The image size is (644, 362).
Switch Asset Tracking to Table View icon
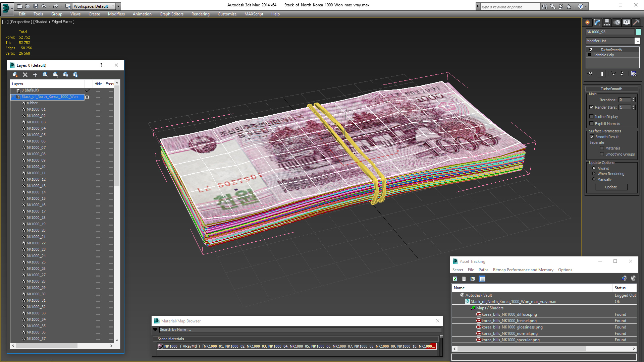[x=482, y=279]
